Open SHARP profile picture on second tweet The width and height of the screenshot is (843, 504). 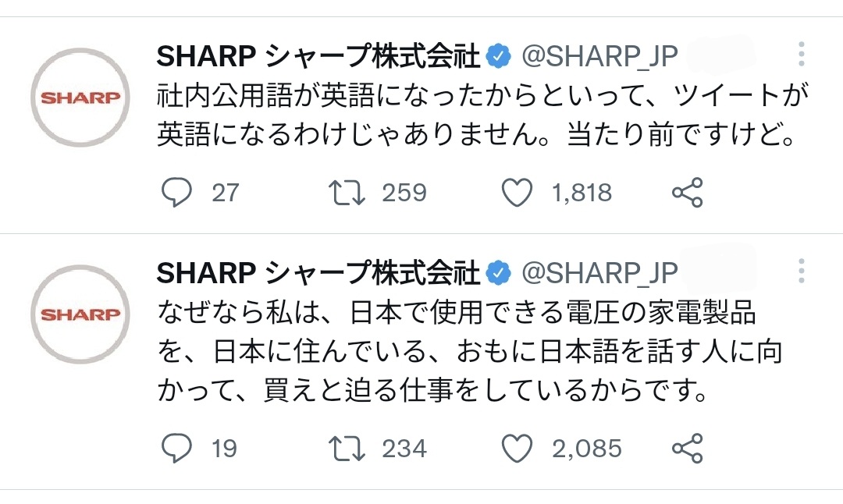coord(80,314)
